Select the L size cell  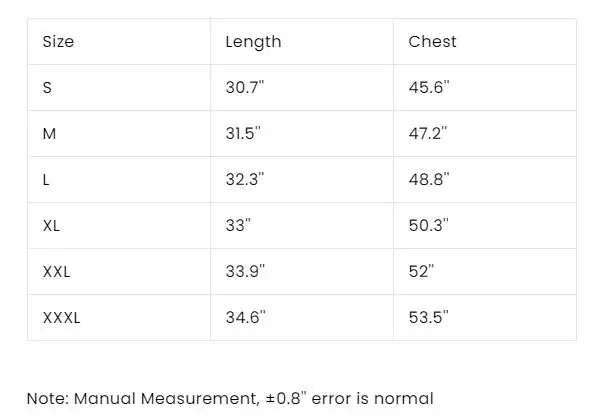click(119, 180)
